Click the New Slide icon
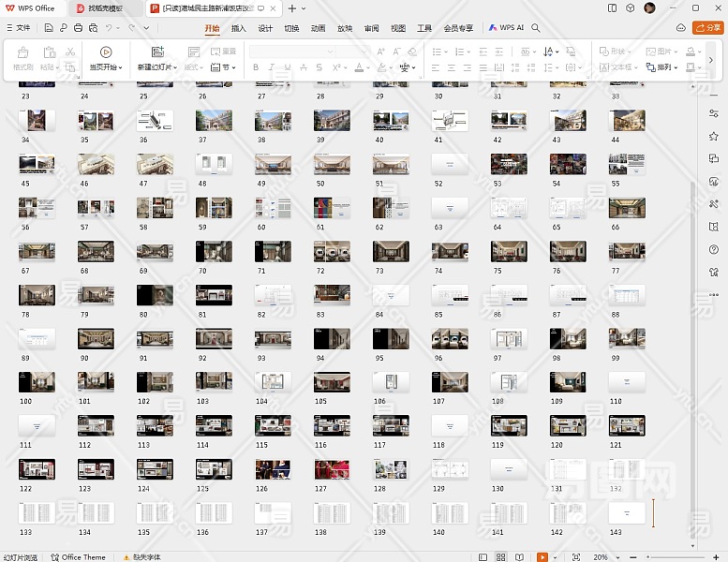Screen dimensions: 728x562 156,52
